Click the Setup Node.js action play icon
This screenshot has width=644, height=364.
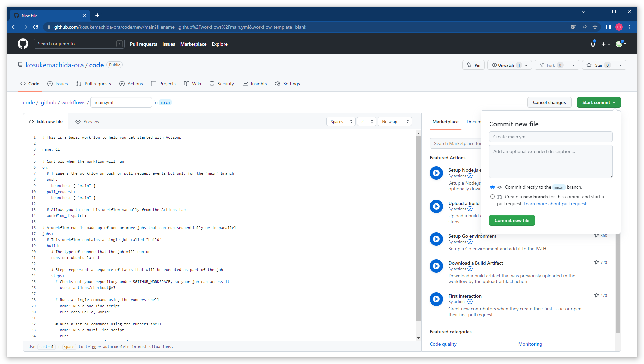click(x=436, y=173)
